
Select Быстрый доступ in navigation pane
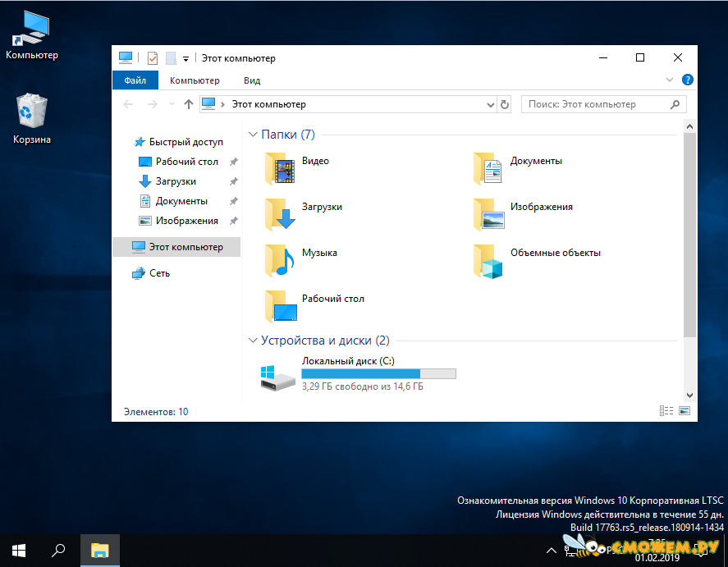178,142
